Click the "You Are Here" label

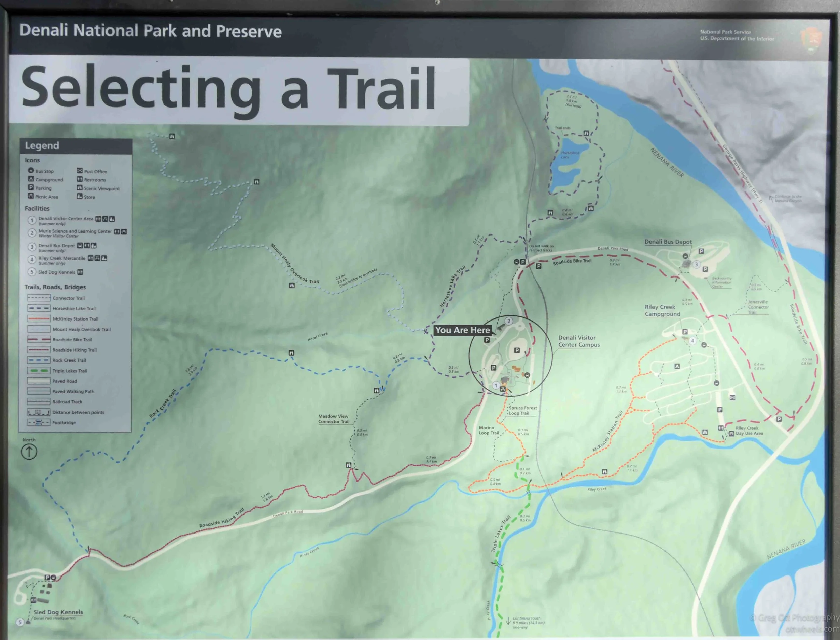pos(462,330)
